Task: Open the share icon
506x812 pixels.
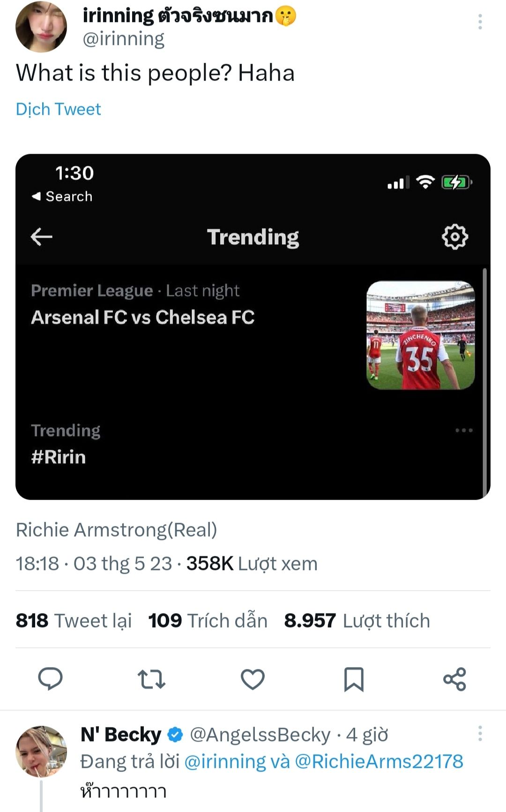Action: click(x=454, y=679)
